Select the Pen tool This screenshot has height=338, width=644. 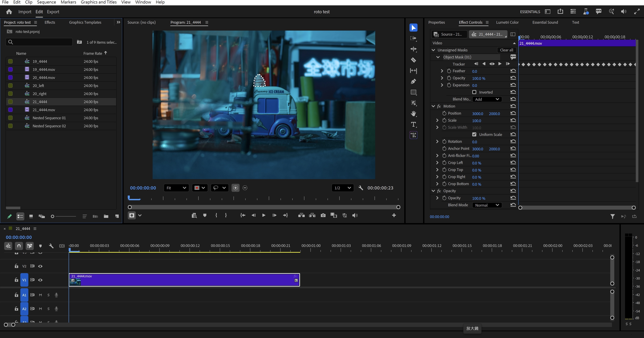point(413,82)
